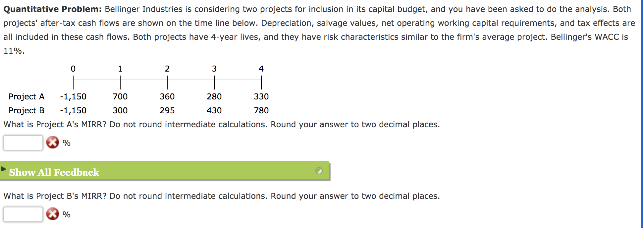
Task: Select the incorrect-answer marker under the feedback section
Action: 52,215
